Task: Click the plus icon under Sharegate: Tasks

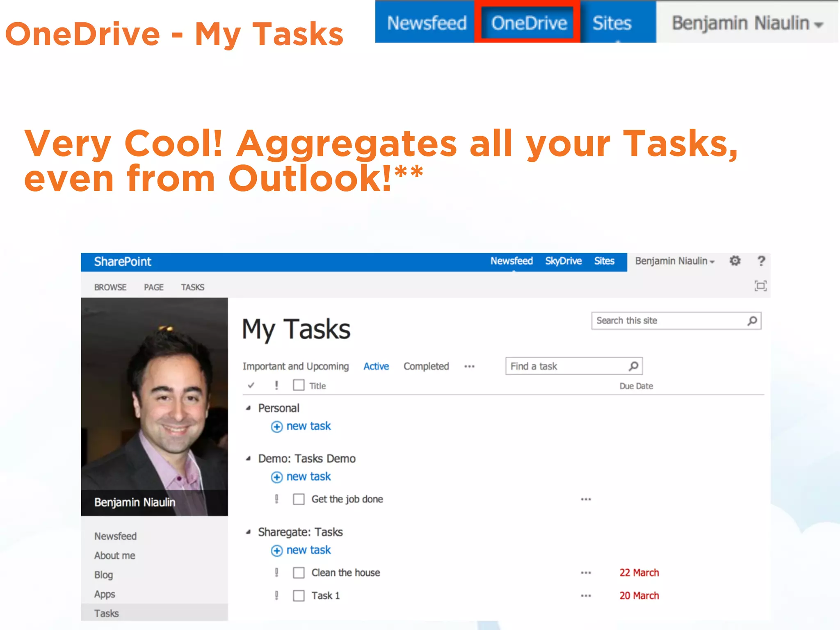Action: 276,550
